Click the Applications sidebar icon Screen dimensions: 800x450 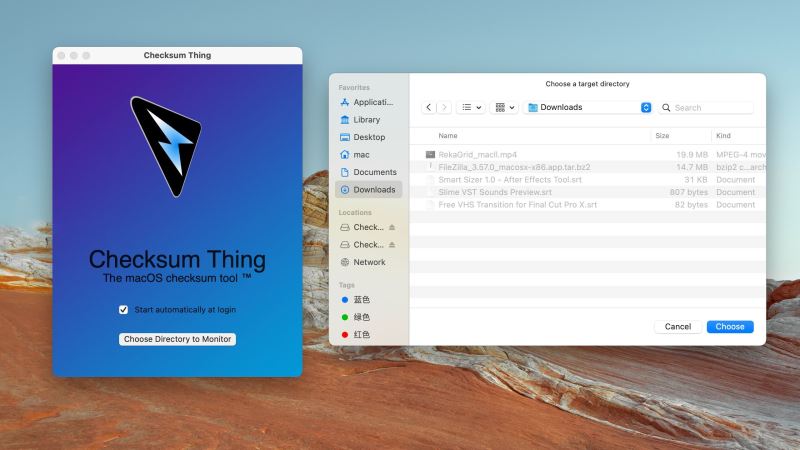tap(345, 102)
